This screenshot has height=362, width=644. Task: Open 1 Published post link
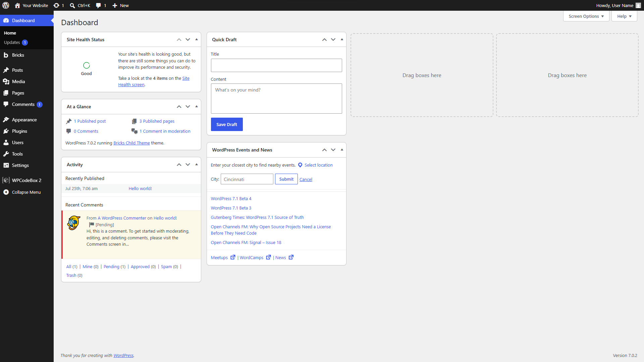click(90, 121)
